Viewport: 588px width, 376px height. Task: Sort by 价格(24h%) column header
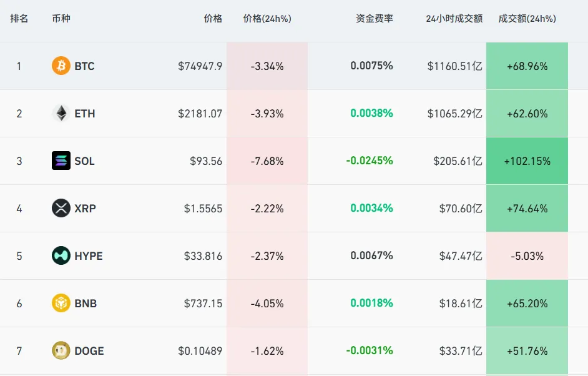(267, 19)
